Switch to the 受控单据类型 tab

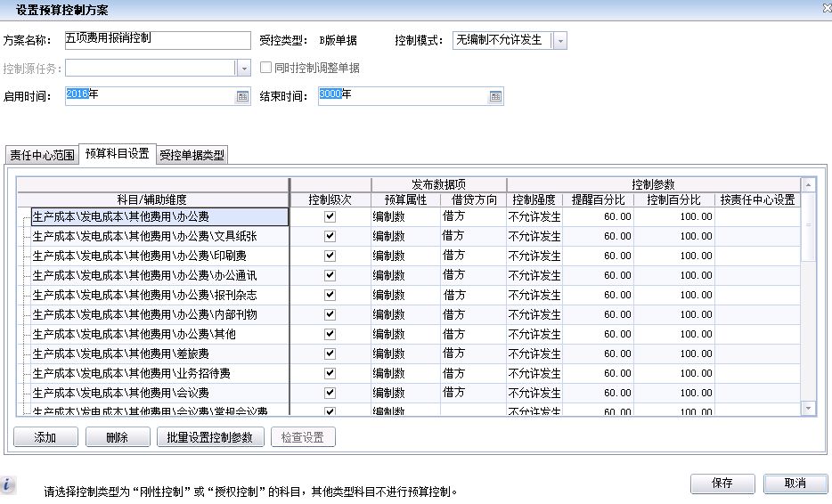pyautogui.click(x=192, y=155)
